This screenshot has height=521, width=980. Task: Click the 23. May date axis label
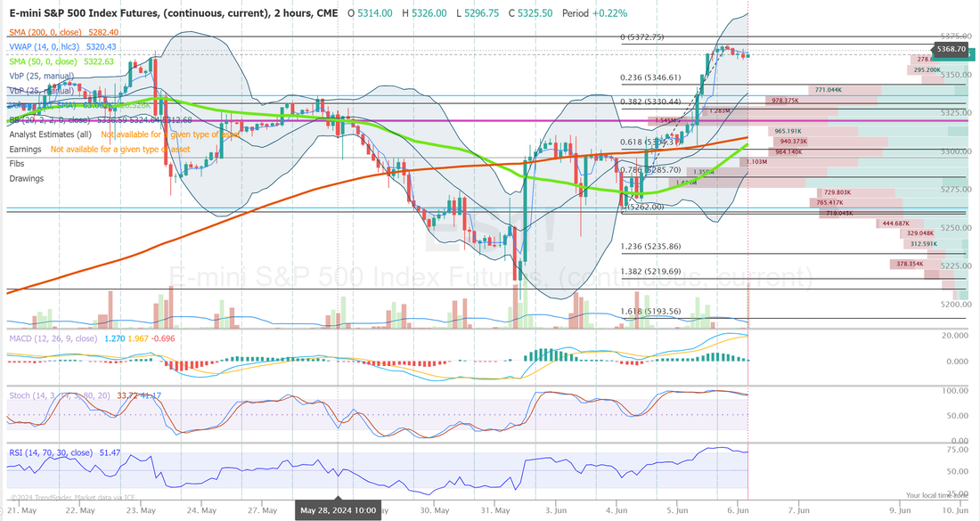[141, 510]
